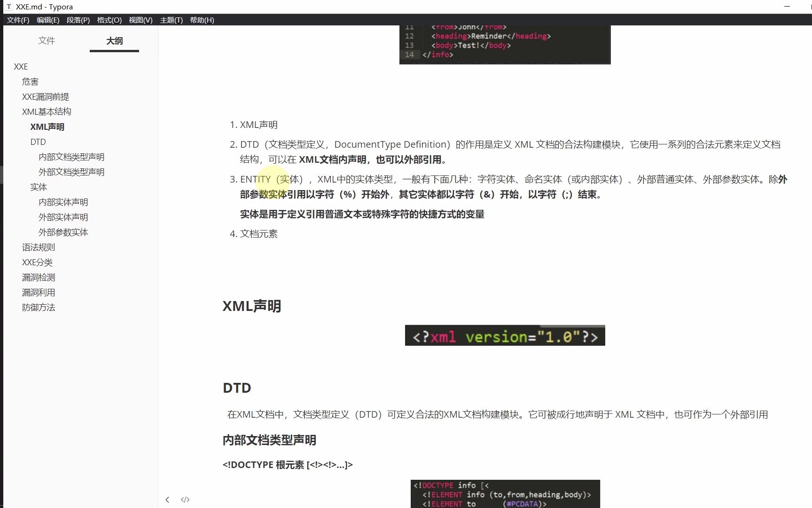Go to 内部实体声明 outline entry
Screen dimensions: 812x508
coord(63,202)
